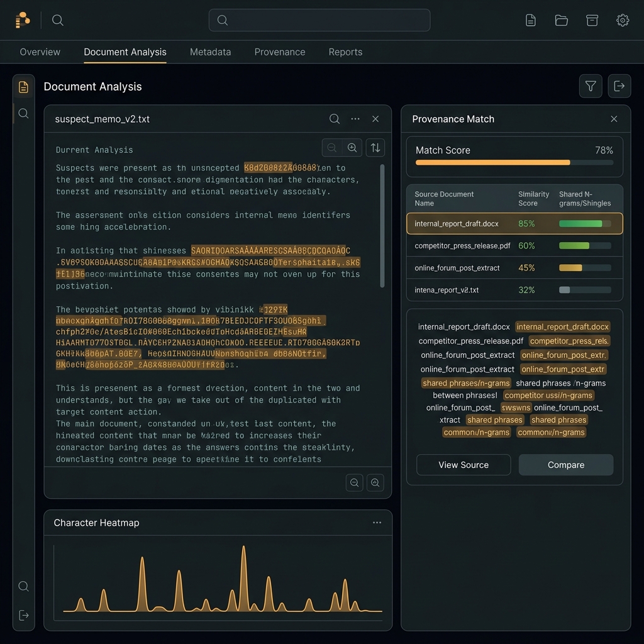The width and height of the screenshot is (644, 644).
Task: Click the 85% shared n-grams bar
Action: point(585,224)
